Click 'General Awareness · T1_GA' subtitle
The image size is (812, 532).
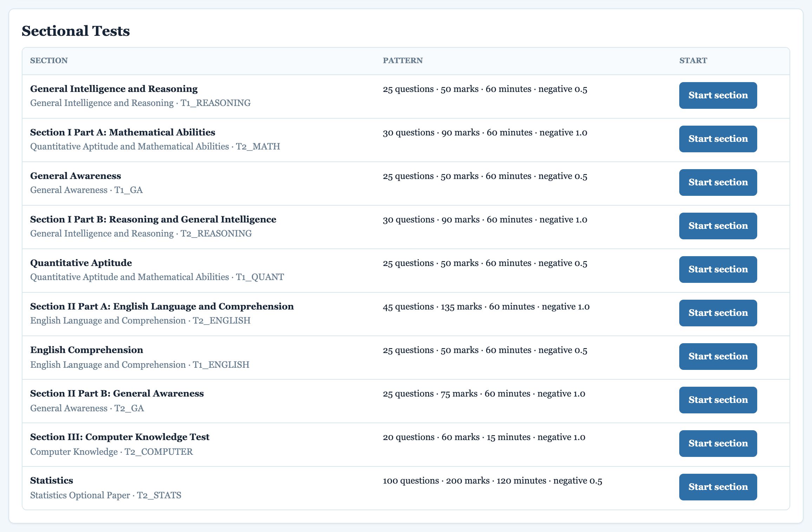pos(86,190)
